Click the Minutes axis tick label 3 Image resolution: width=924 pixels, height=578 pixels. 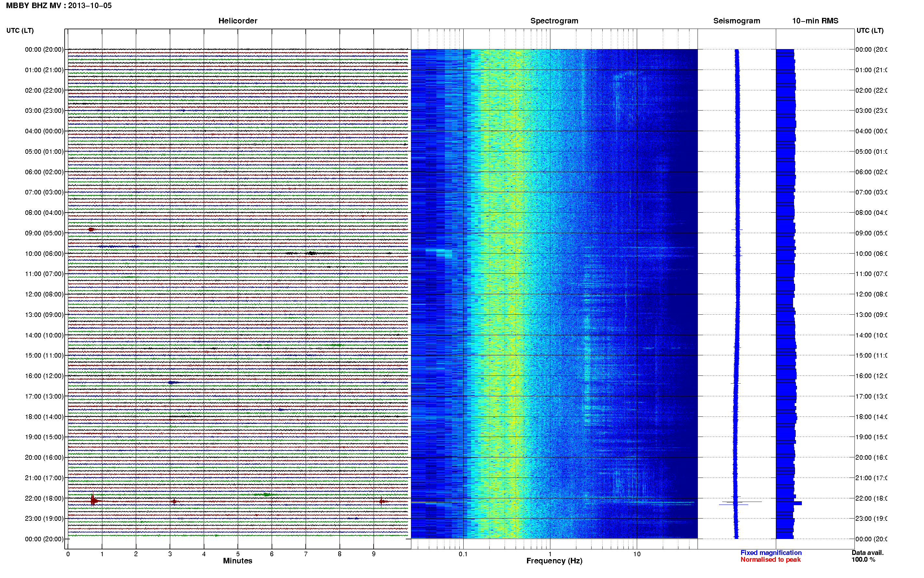(x=170, y=554)
